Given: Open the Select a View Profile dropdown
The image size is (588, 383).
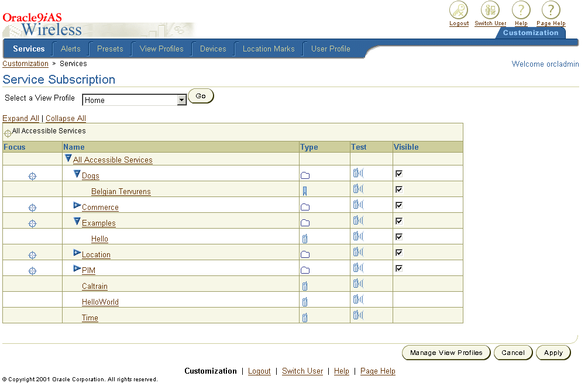Looking at the screenshot, I should point(134,99).
